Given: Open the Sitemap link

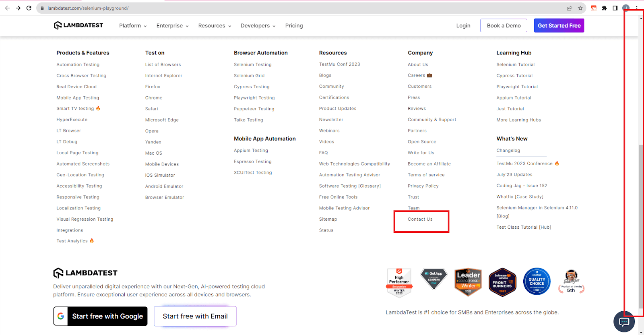Looking at the screenshot, I should pos(328,219).
